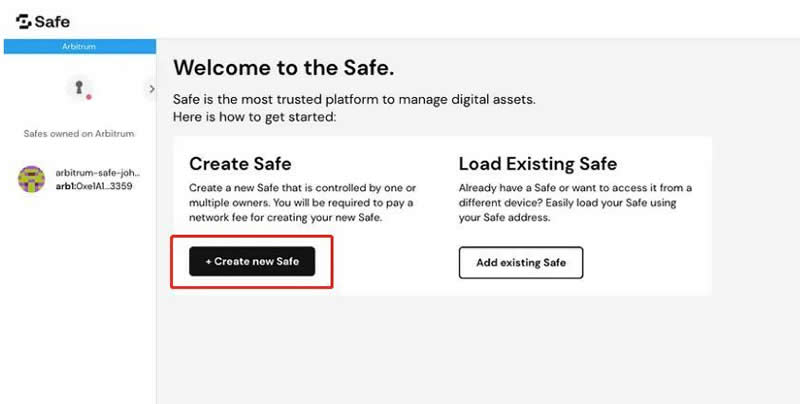Open the arbitrum-safe identicon avatar
The height and width of the screenshot is (404, 800).
tap(31, 179)
